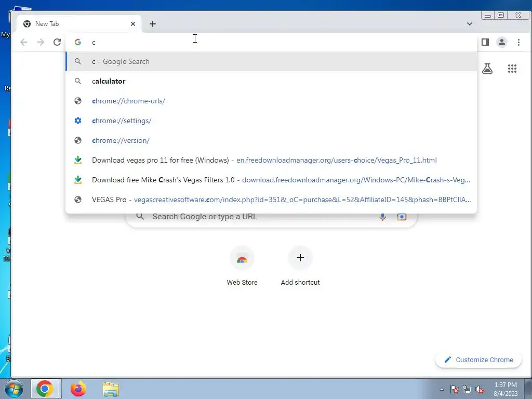Open the profile avatar icon
532x399 pixels.
pos(502,42)
